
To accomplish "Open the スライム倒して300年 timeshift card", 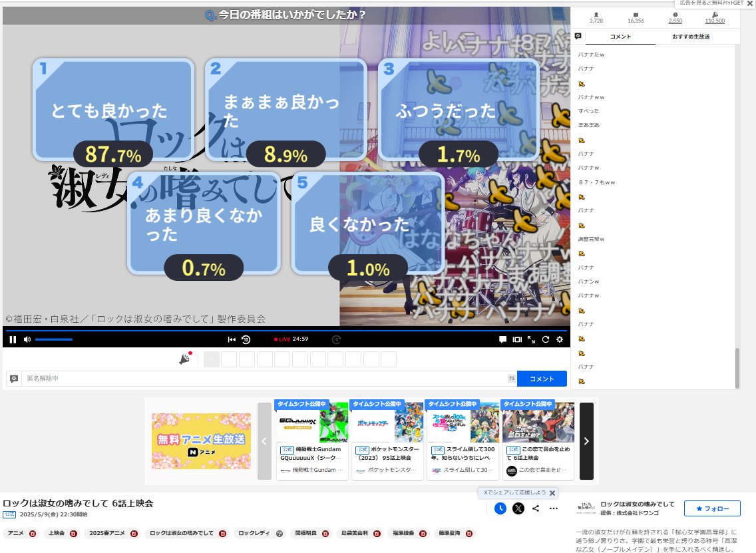I will point(463,440).
